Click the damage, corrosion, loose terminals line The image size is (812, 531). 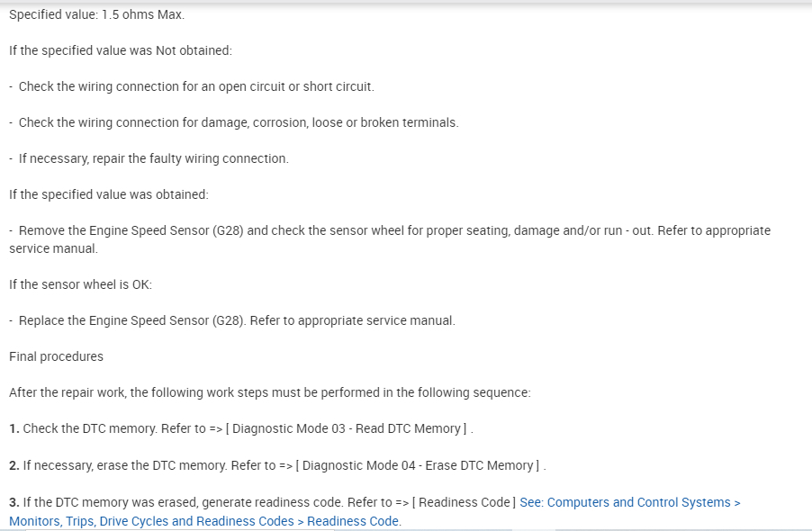[x=238, y=122]
